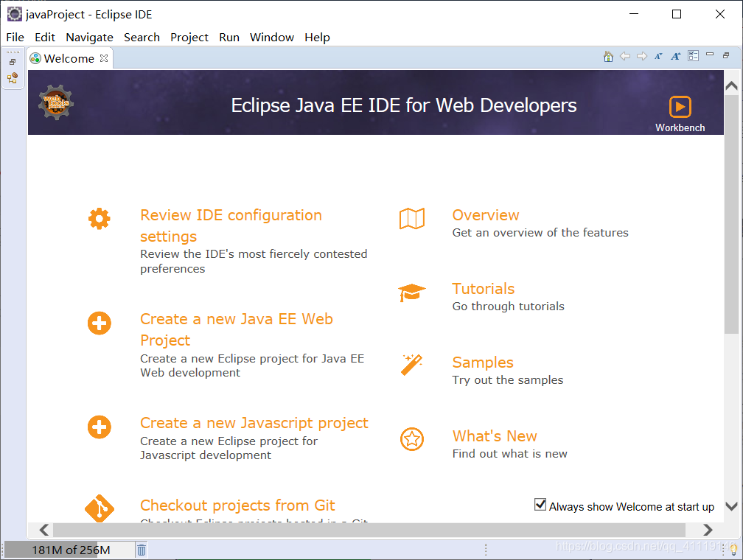Image resolution: width=743 pixels, height=560 pixels.
Task: Click the Samples magic wand icon
Action: tap(411, 365)
